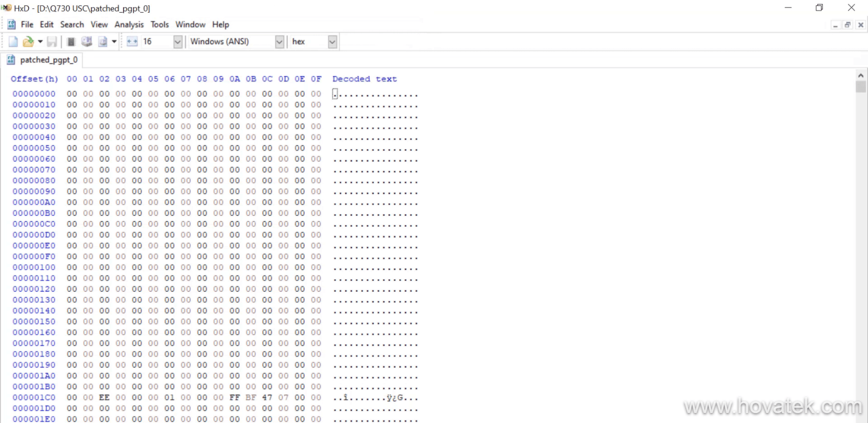Open the File menu

(27, 25)
